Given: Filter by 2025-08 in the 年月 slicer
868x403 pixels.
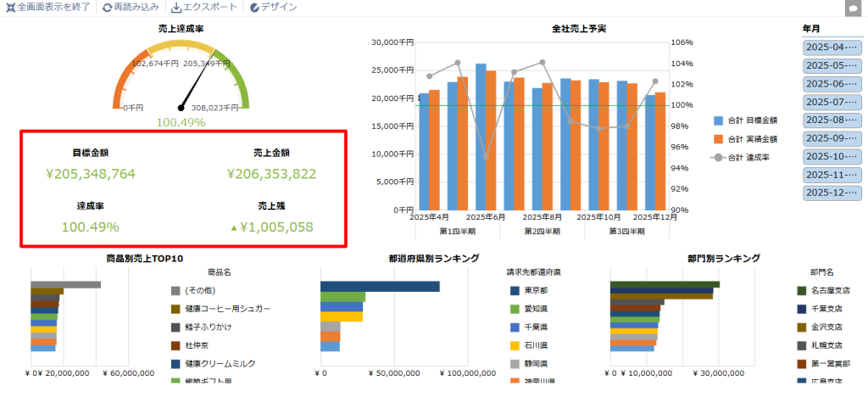Looking at the screenshot, I should pos(832,120).
